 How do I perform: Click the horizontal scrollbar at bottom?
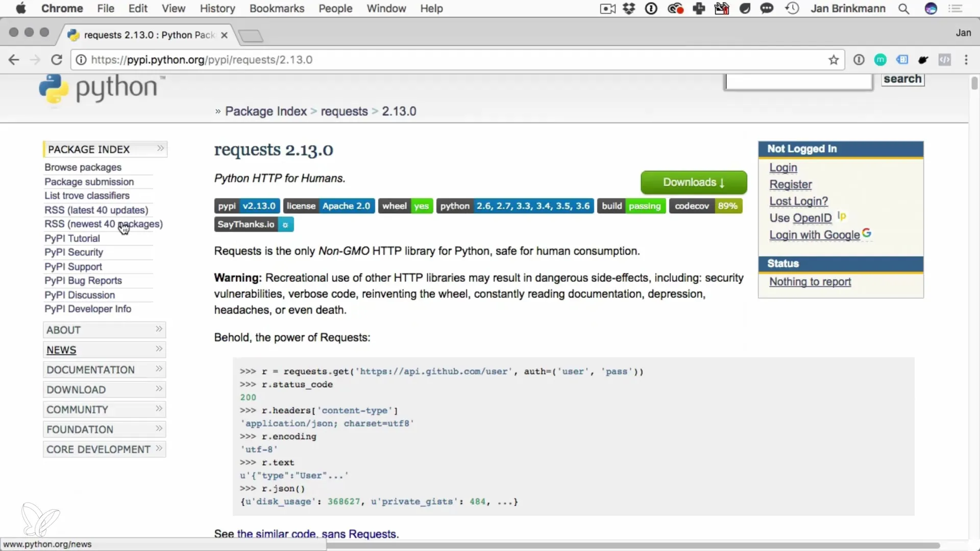click(x=633, y=545)
